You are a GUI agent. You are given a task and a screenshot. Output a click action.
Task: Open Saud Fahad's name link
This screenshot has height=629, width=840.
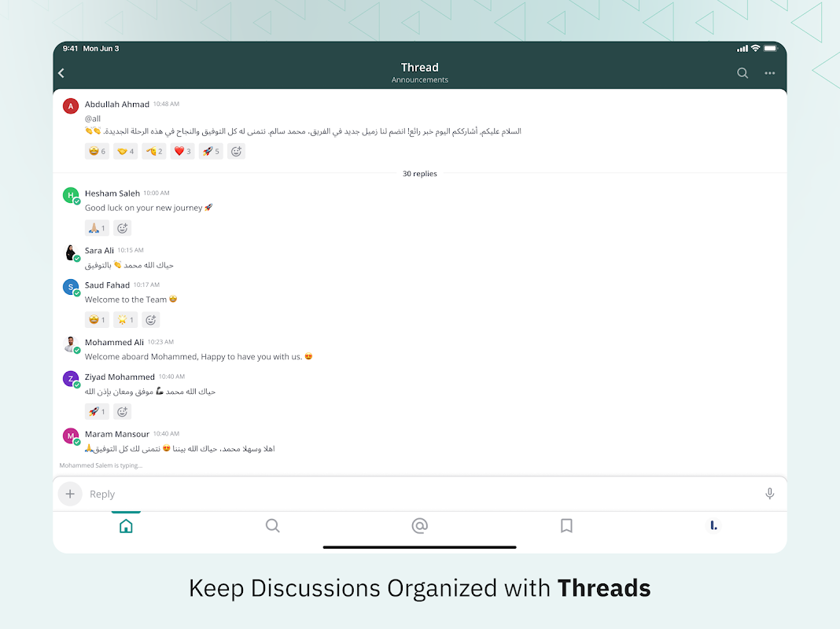107,285
